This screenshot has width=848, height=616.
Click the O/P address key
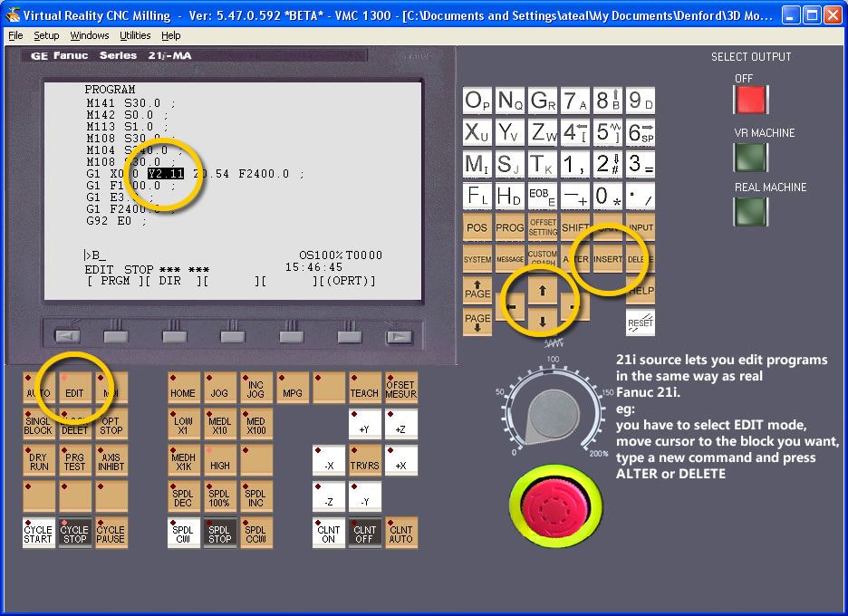[477, 101]
